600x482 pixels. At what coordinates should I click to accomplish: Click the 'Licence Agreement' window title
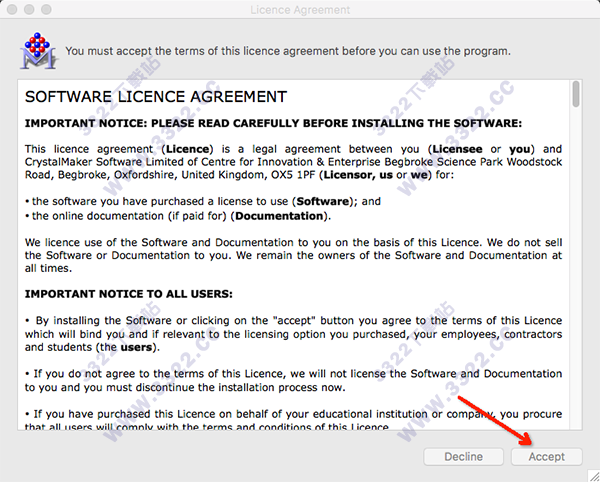pos(300,10)
